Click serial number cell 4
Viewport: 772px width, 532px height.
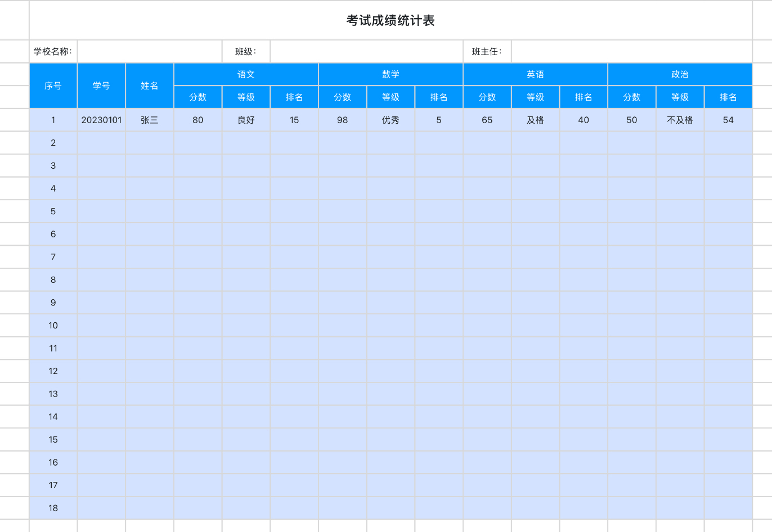[53, 188]
